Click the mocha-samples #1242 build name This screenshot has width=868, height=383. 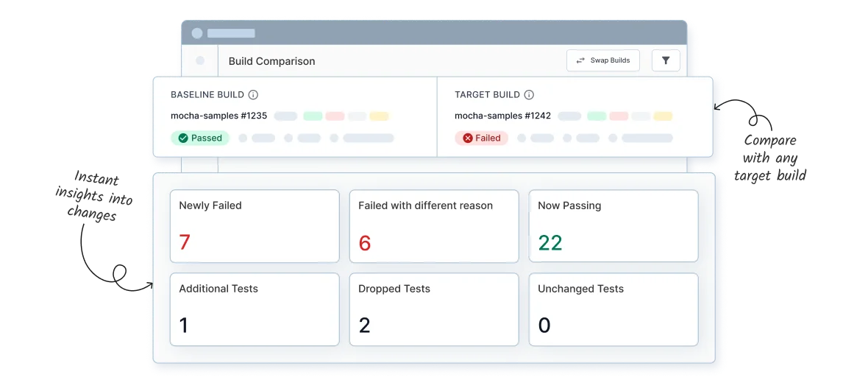502,116
